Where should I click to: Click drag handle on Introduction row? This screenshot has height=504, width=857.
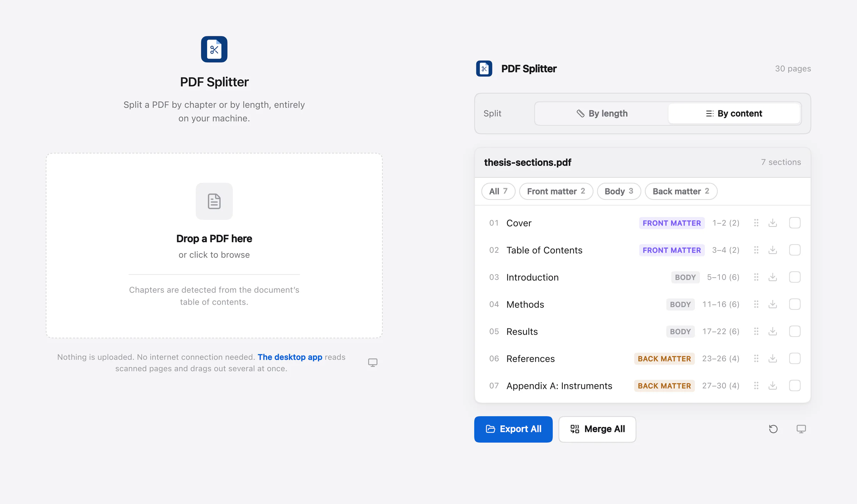pos(756,277)
